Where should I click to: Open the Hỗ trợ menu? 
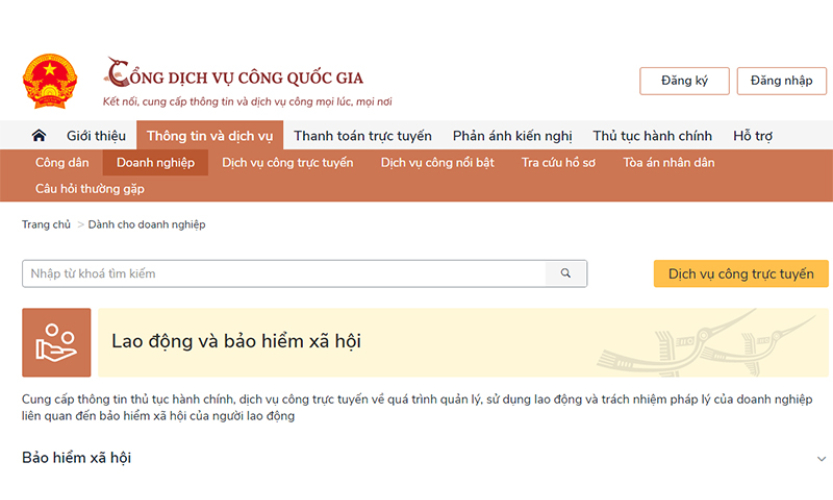pyautogui.click(x=753, y=136)
